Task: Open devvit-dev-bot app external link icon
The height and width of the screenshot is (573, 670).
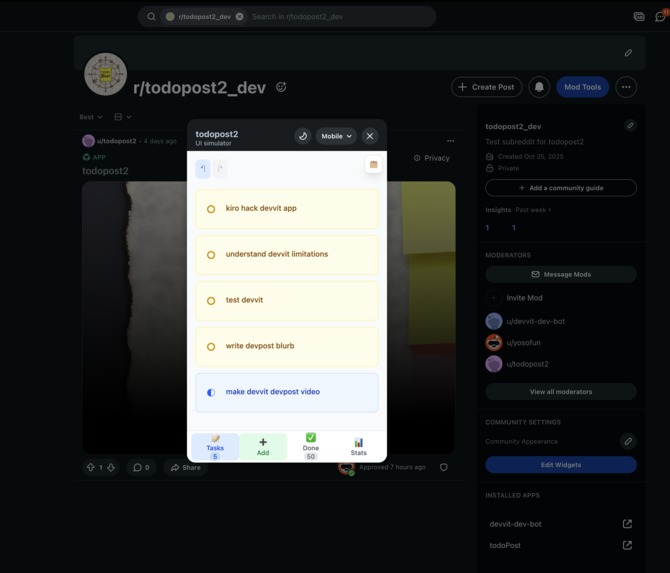Action: tap(627, 524)
